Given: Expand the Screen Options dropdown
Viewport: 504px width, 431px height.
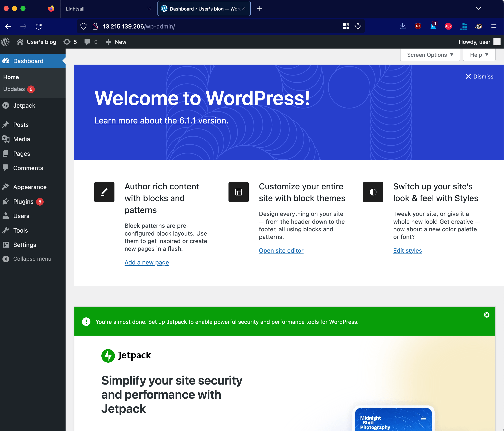Looking at the screenshot, I should click(x=430, y=54).
